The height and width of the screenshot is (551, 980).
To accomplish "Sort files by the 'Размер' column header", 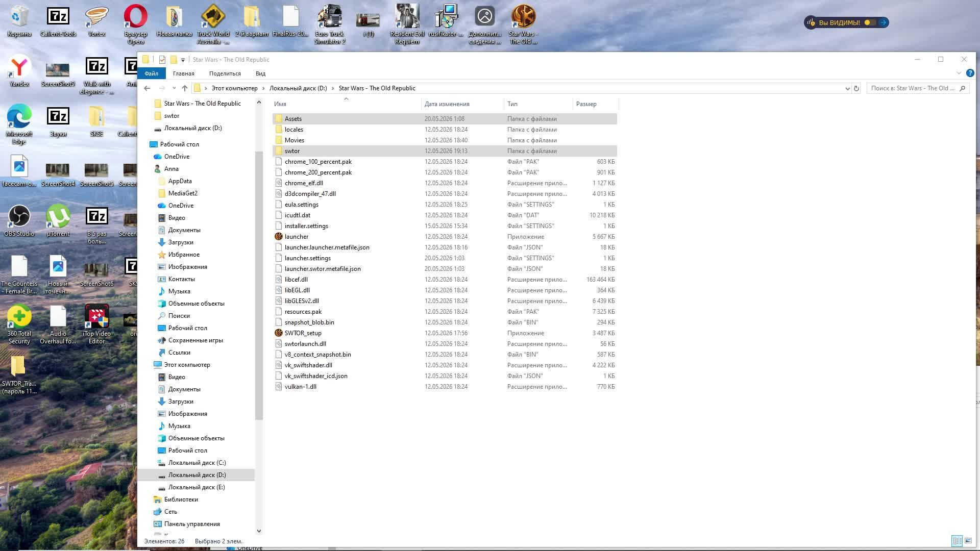I will coord(595,104).
